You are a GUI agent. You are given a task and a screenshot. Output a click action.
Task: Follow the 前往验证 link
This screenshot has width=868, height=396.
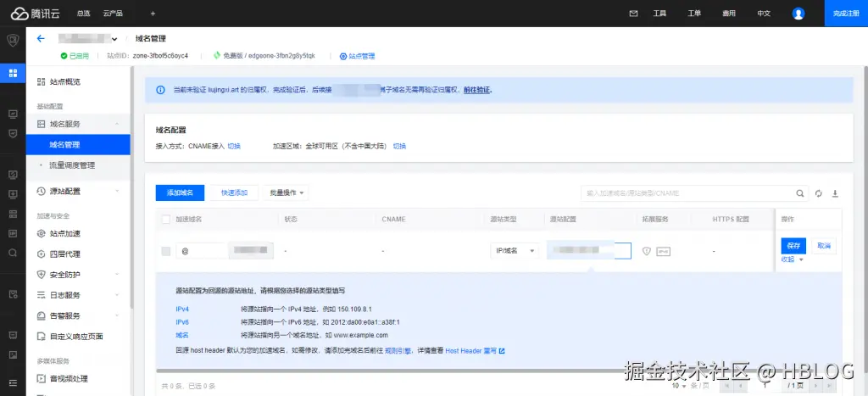click(x=477, y=90)
